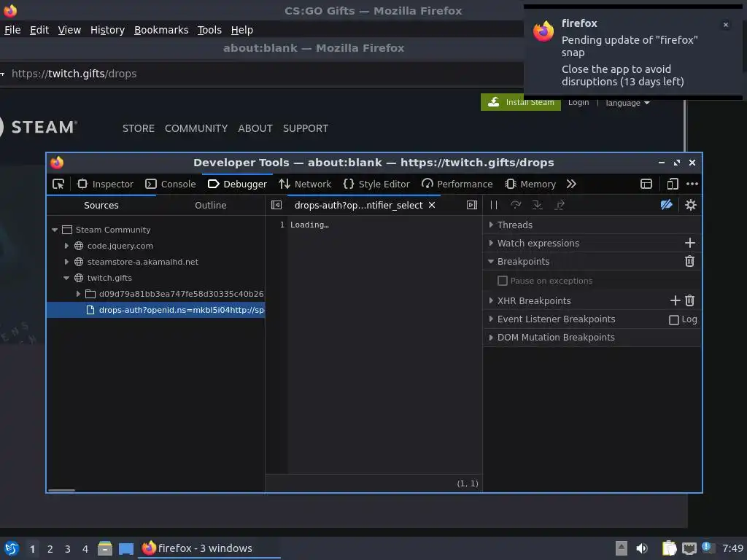
Task: Click firefox - 3 windows taskbar button
Action: pyautogui.click(x=209, y=548)
